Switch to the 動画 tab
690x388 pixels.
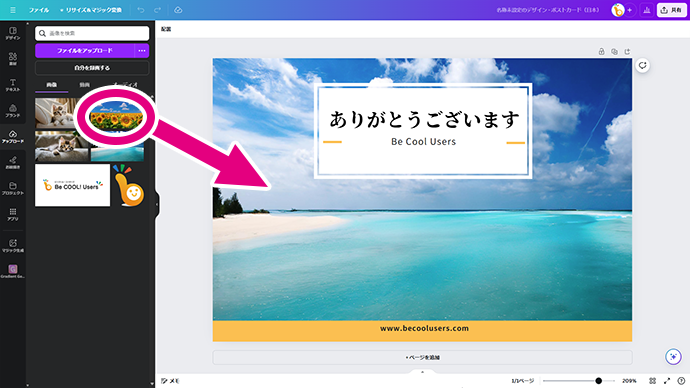tap(84, 84)
